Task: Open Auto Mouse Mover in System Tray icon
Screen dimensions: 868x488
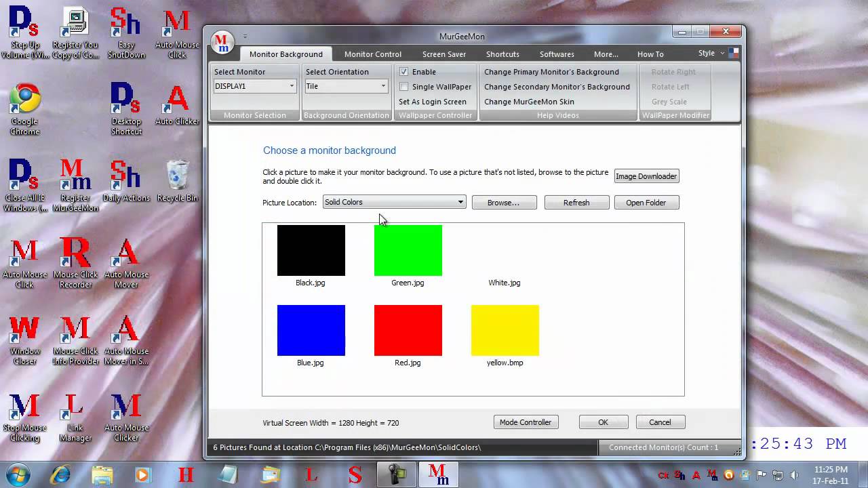Action: (126, 339)
